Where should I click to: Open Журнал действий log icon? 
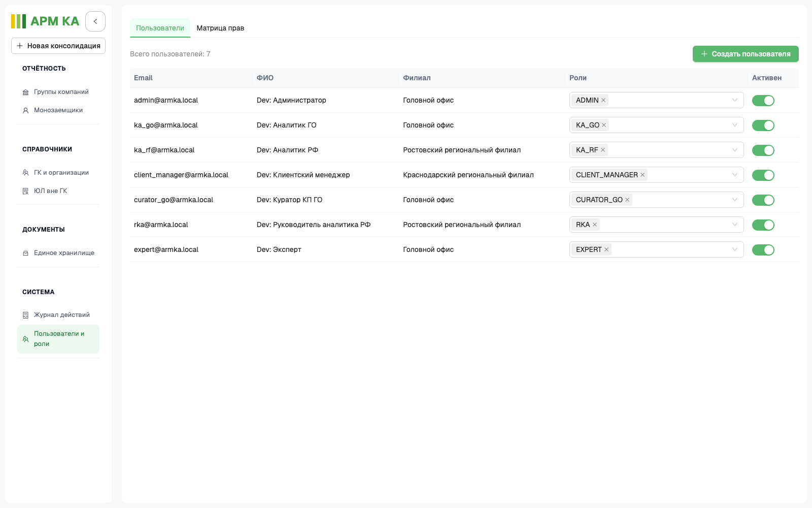pyautogui.click(x=25, y=315)
